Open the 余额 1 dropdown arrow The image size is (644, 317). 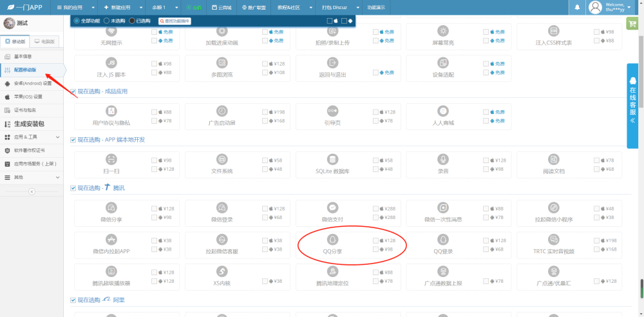[176, 7]
